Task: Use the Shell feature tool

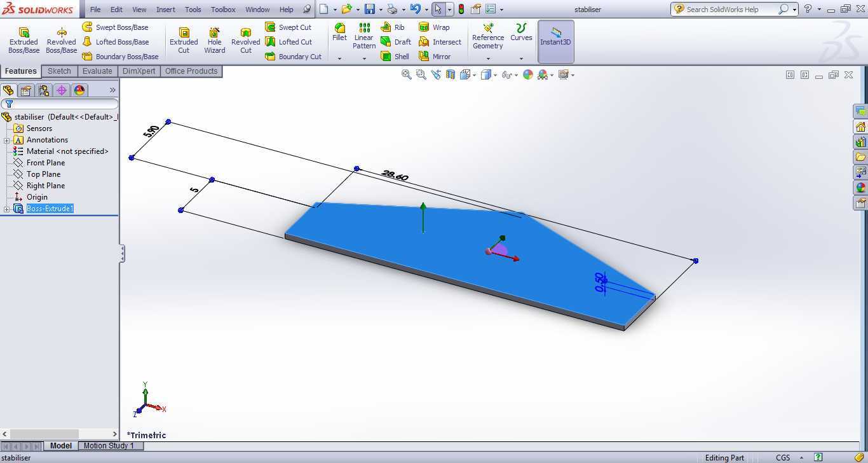Action: (395, 57)
